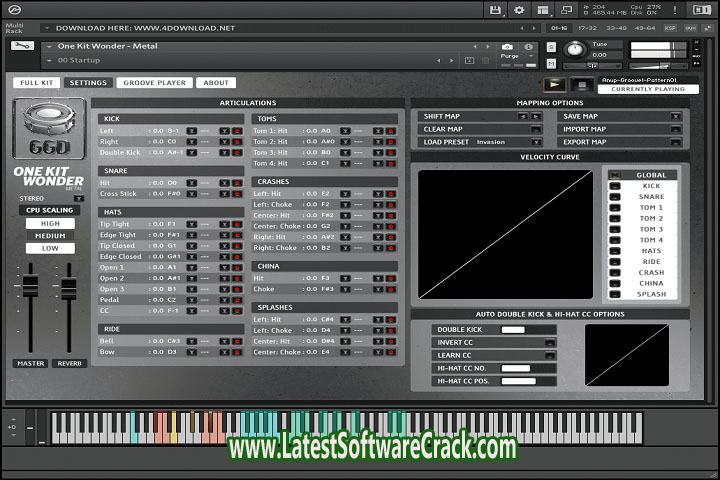The width and height of the screenshot is (720, 480).
Task: Open the Purge dropdown menu
Action: coord(531,56)
